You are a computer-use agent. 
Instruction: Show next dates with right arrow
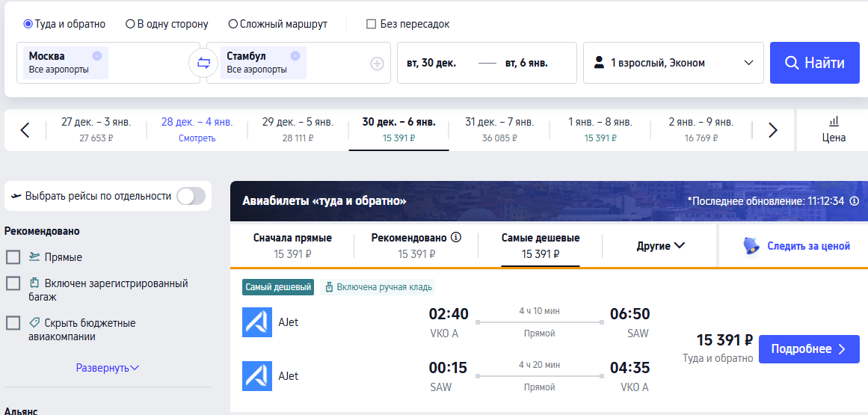(x=773, y=130)
